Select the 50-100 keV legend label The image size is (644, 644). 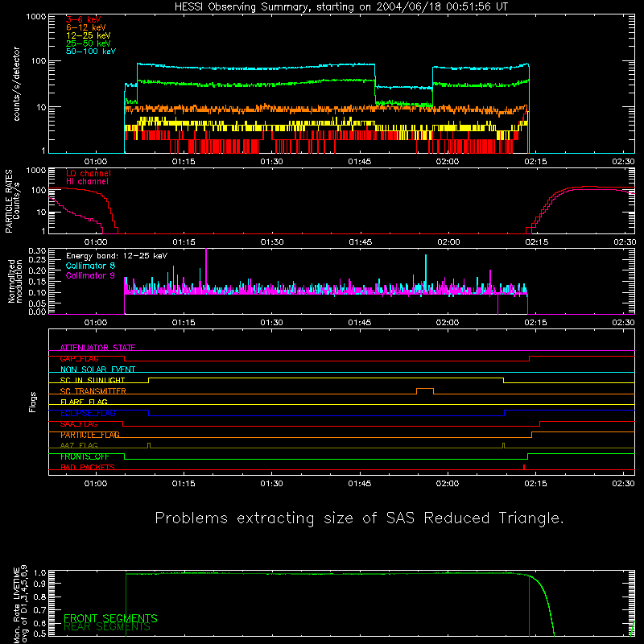(x=91, y=52)
